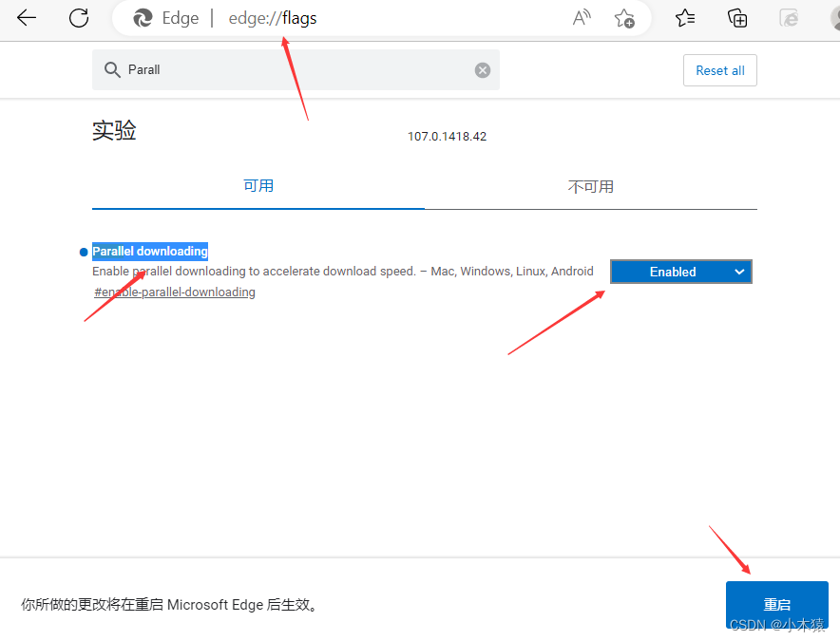Click the add to favorites star icon
Viewport: 840px width, 641px height.
pos(625,17)
